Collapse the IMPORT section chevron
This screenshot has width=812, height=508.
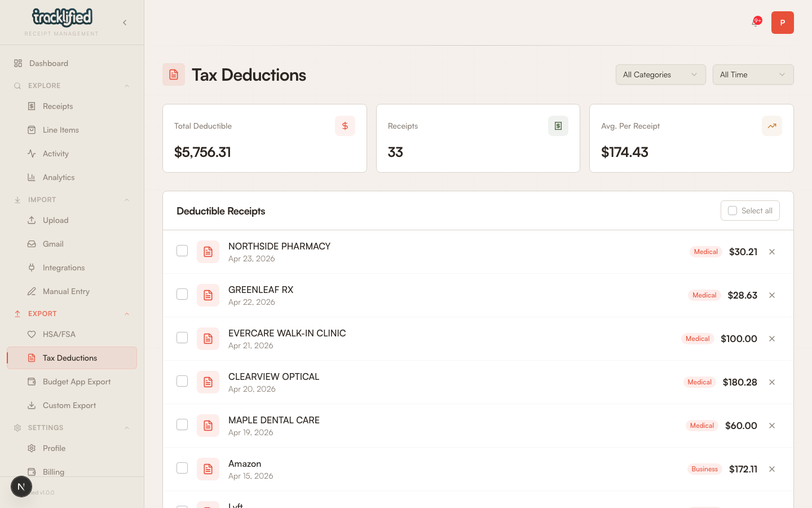click(127, 200)
